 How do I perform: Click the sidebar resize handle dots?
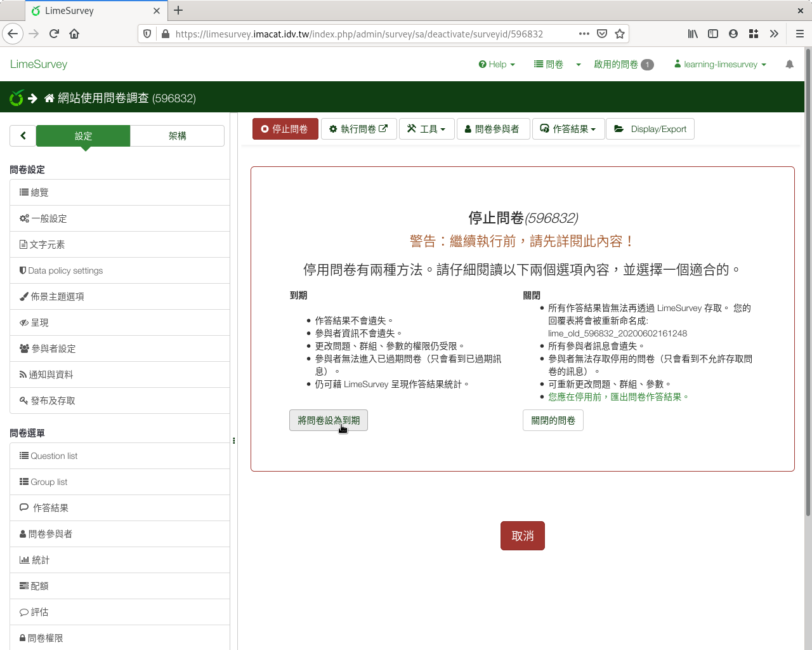(234, 441)
